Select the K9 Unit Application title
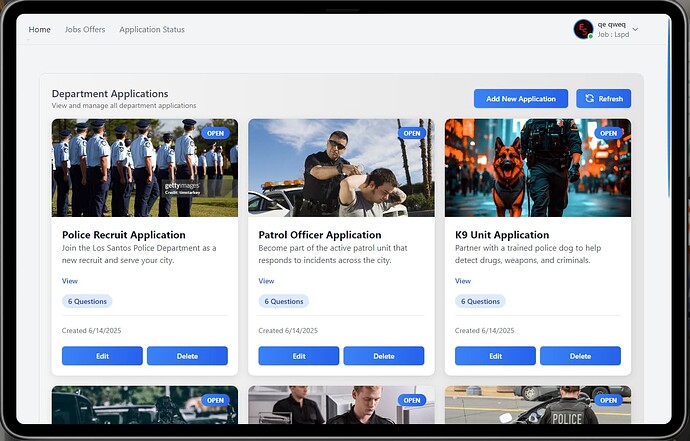 502,235
